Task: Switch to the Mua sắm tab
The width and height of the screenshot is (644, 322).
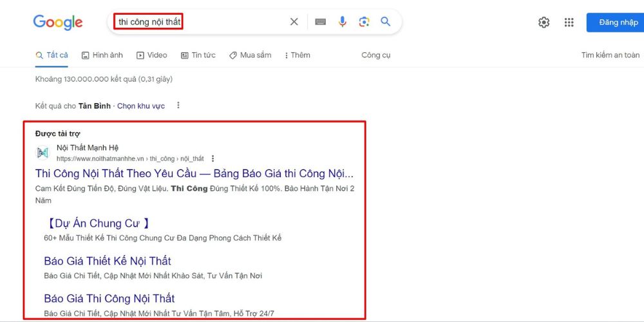Action: (250, 55)
